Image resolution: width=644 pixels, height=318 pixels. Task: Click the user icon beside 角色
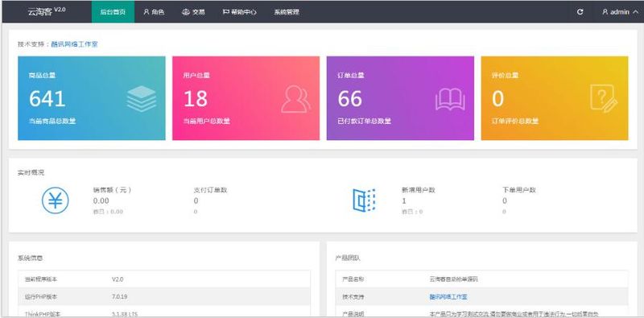(147, 12)
